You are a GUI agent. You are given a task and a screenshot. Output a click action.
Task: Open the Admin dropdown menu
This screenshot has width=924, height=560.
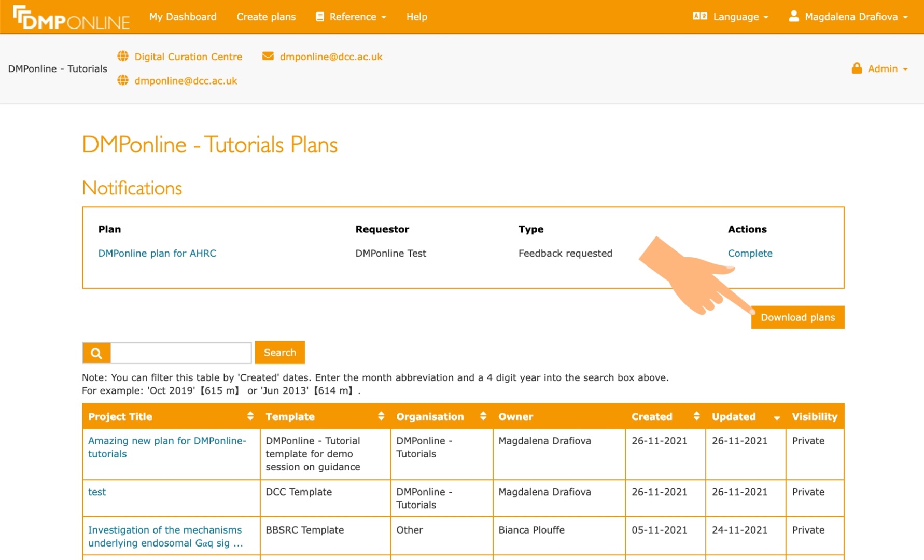pyautogui.click(x=880, y=68)
